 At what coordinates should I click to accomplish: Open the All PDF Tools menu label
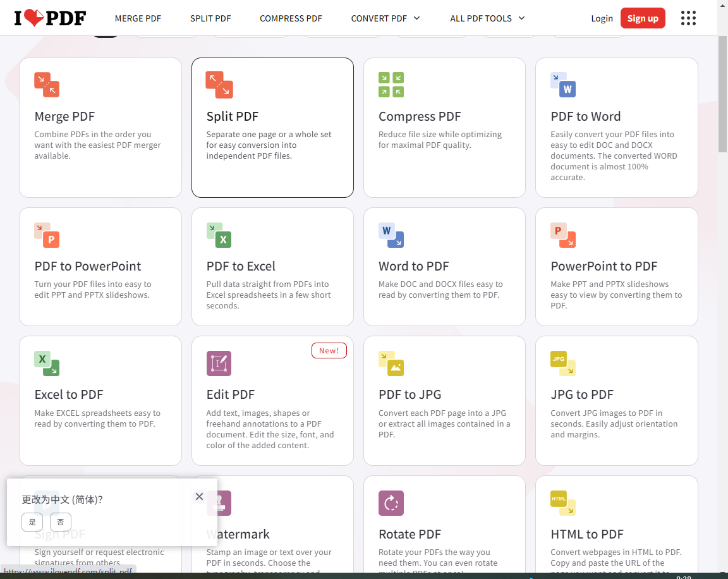(x=480, y=18)
